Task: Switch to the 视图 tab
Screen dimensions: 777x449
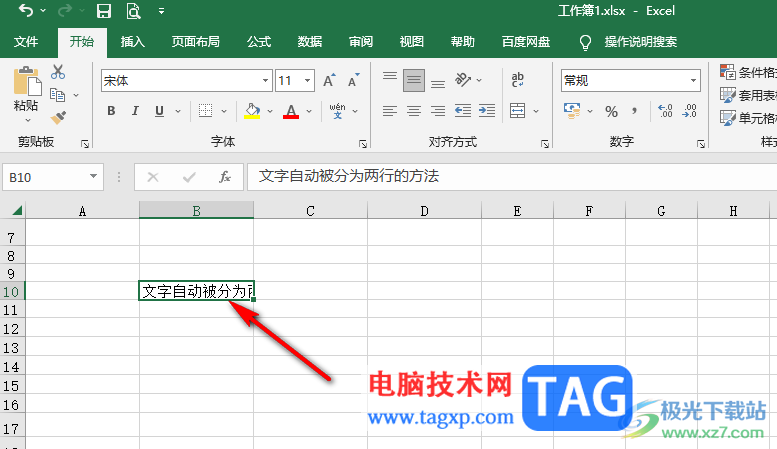Action: point(412,42)
